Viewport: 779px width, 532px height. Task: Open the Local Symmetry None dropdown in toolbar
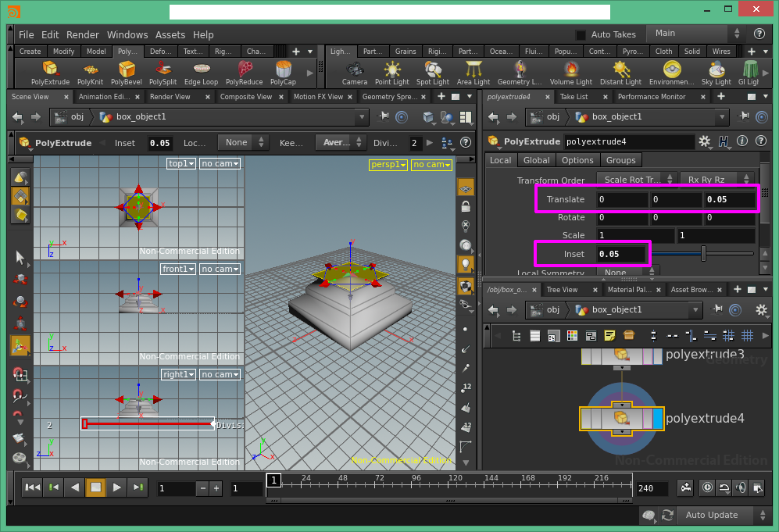click(x=244, y=142)
